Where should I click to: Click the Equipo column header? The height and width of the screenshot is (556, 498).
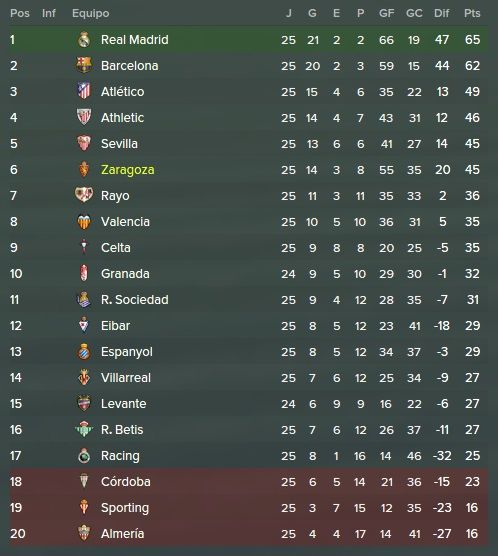tap(90, 13)
